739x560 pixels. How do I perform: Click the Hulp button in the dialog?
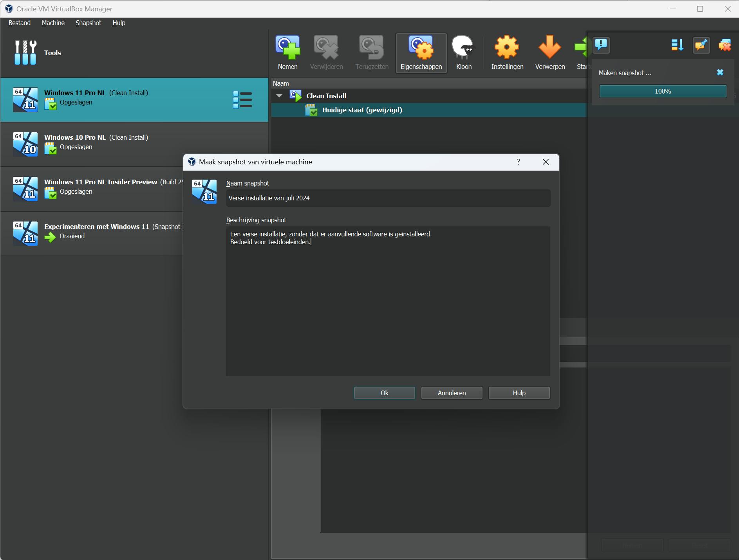(x=519, y=393)
